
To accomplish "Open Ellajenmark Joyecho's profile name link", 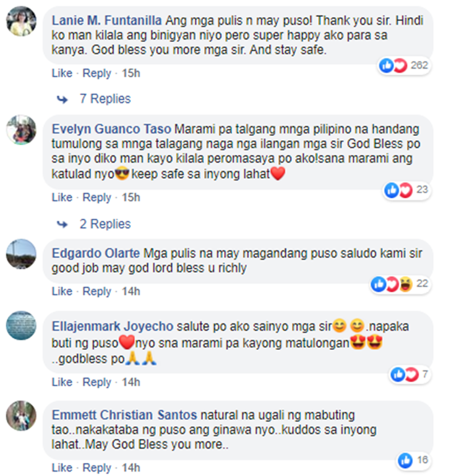I will pyautogui.click(x=113, y=326).
